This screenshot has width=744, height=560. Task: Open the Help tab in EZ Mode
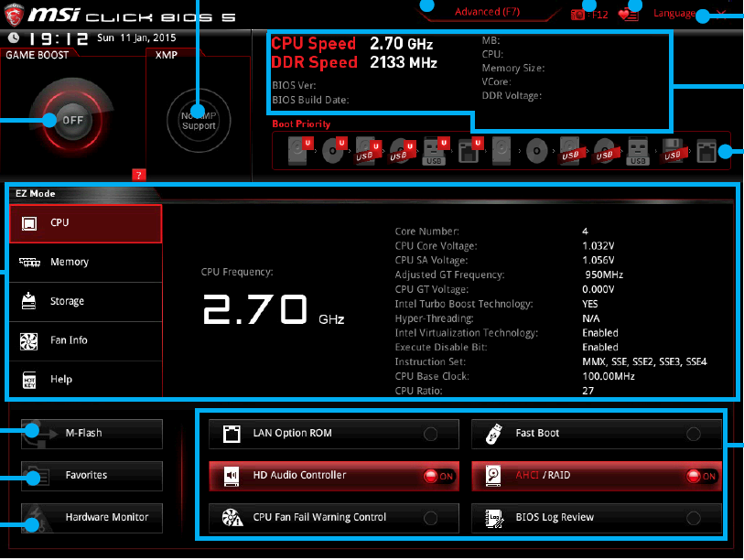click(x=86, y=379)
